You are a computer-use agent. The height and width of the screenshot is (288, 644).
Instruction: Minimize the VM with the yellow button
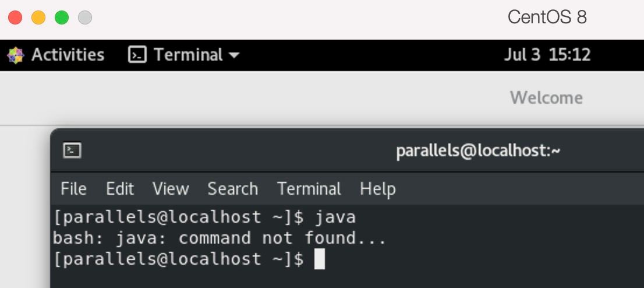pos(38,17)
